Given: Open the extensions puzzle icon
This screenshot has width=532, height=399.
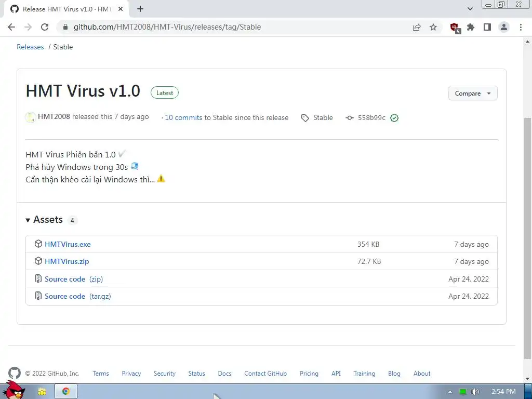Looking at the screenshot, I should (471, 27).
